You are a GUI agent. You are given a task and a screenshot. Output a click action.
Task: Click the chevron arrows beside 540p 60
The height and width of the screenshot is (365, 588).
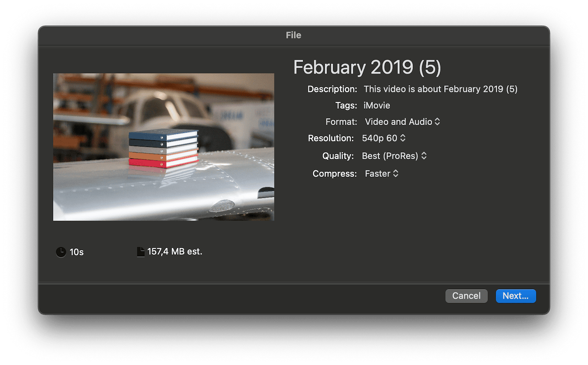pyautogui.click(x=403, y=138)
